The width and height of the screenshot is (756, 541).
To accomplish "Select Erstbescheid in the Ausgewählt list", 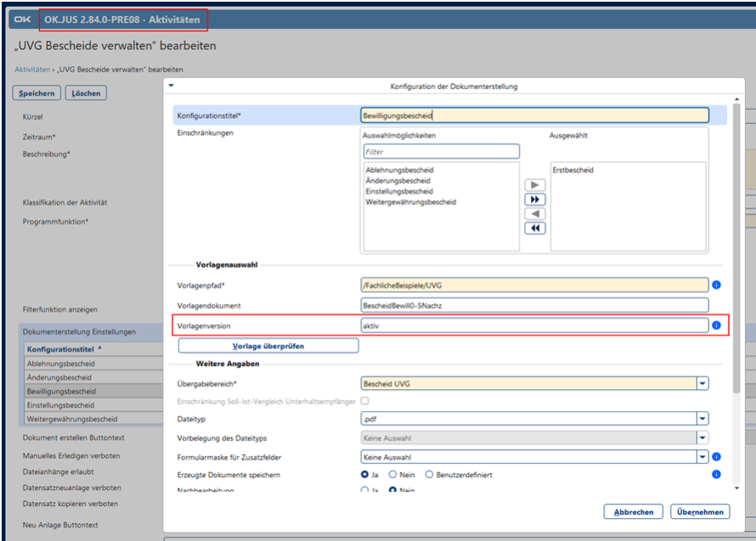I will pyautogui.click(x=573, y=170).
